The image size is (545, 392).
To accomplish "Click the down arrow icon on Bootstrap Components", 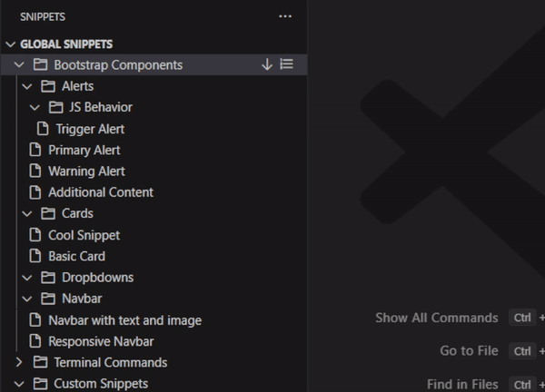I will click(266, 64).
